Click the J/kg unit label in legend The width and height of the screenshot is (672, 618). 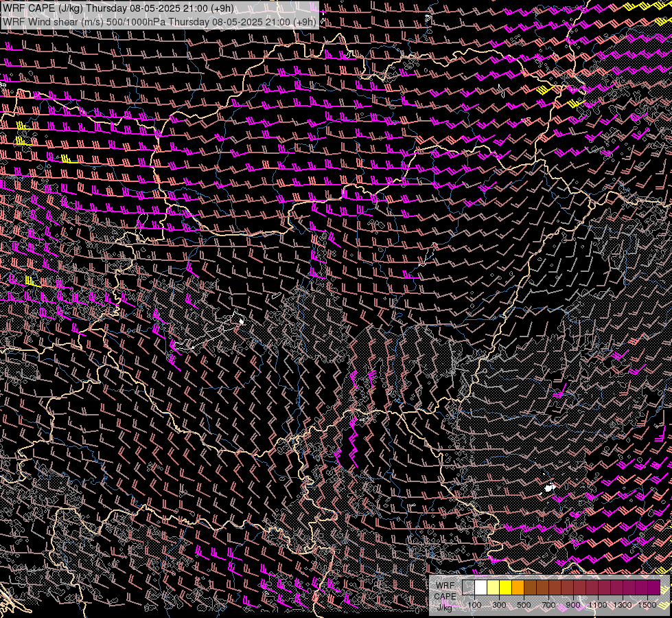(445, 608)
